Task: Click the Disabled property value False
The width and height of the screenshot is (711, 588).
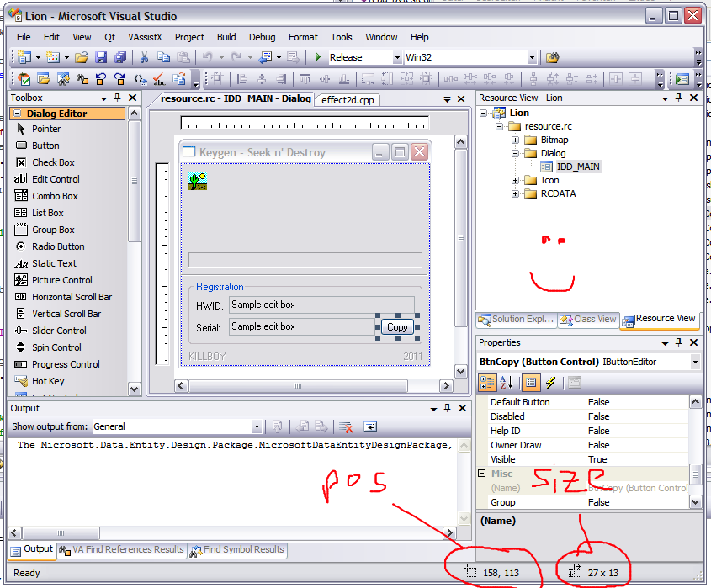Action: (637, 416)
